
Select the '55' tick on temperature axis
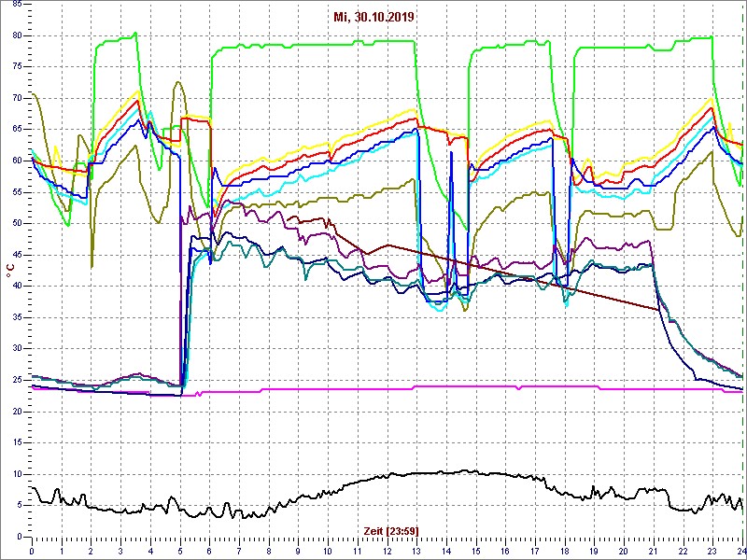pyautogui.click(x=17, y=192)
